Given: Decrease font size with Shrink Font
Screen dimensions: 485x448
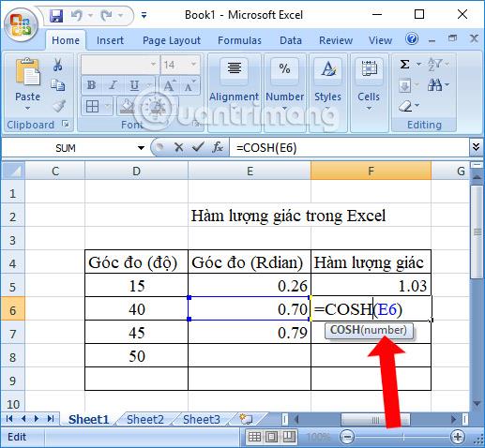Looking at the screenshot, I should (x=189, y=85).
